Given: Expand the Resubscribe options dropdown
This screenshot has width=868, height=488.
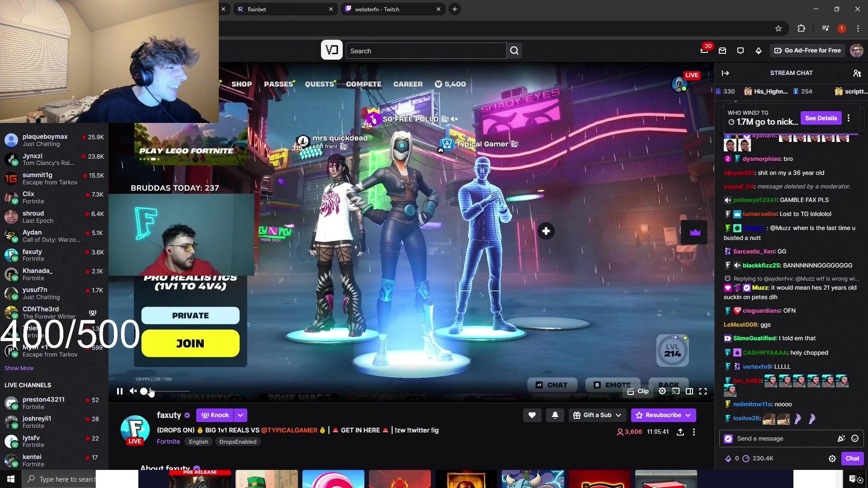Looking at the screenshot, I should (688, 415).
